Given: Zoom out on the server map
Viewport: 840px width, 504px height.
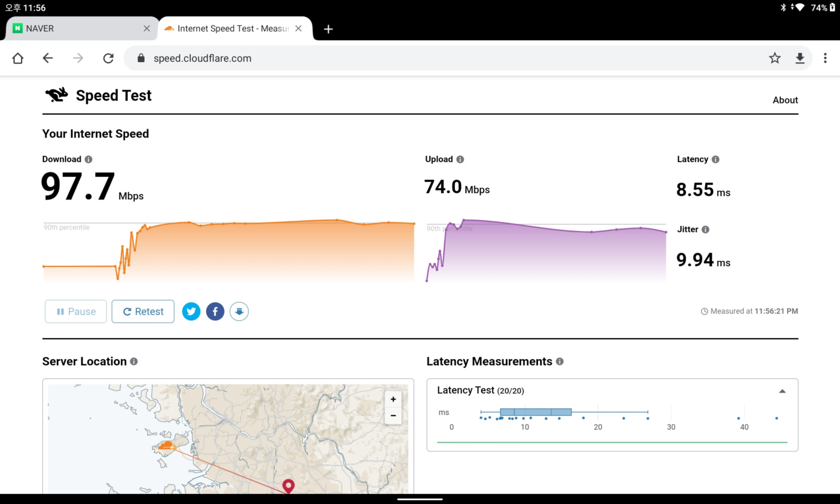Looking at the screenshot, I should click(393, 416).
